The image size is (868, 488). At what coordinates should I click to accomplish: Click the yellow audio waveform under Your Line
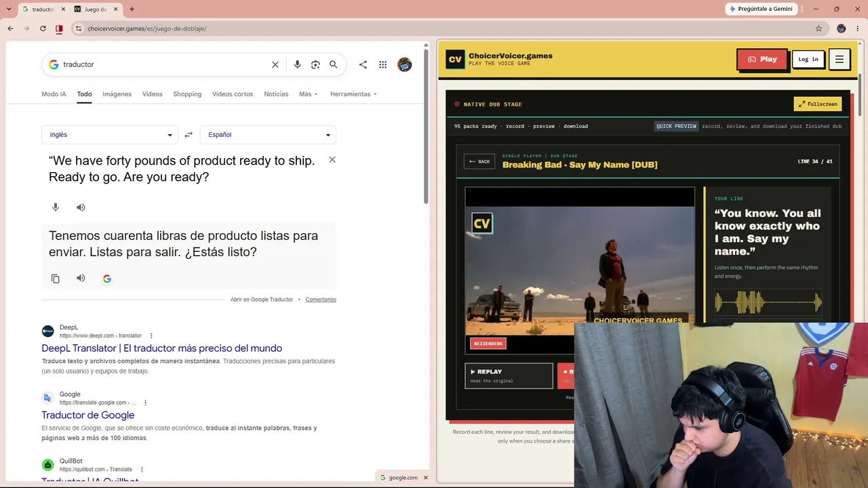click(768, 302)
